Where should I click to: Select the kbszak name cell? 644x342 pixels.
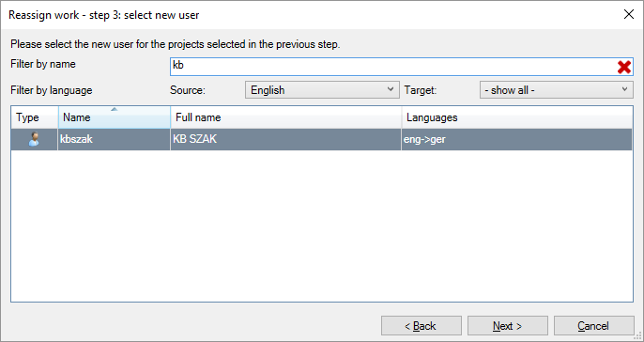tap(115, 139)
